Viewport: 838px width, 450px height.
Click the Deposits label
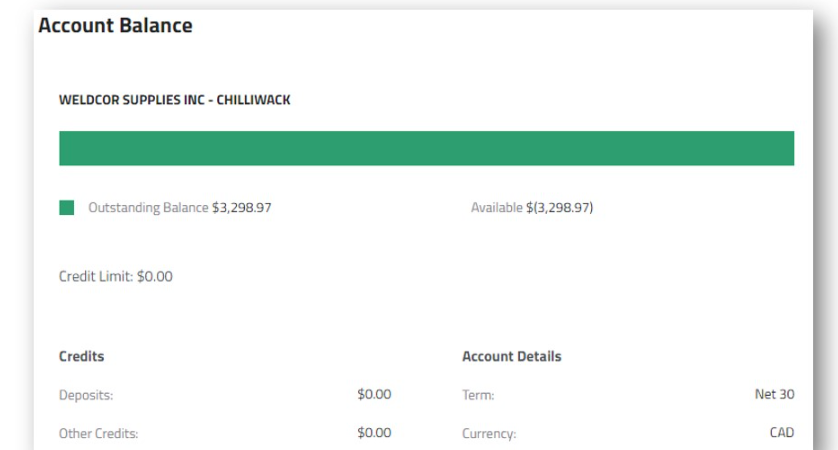tap(86, 395)
